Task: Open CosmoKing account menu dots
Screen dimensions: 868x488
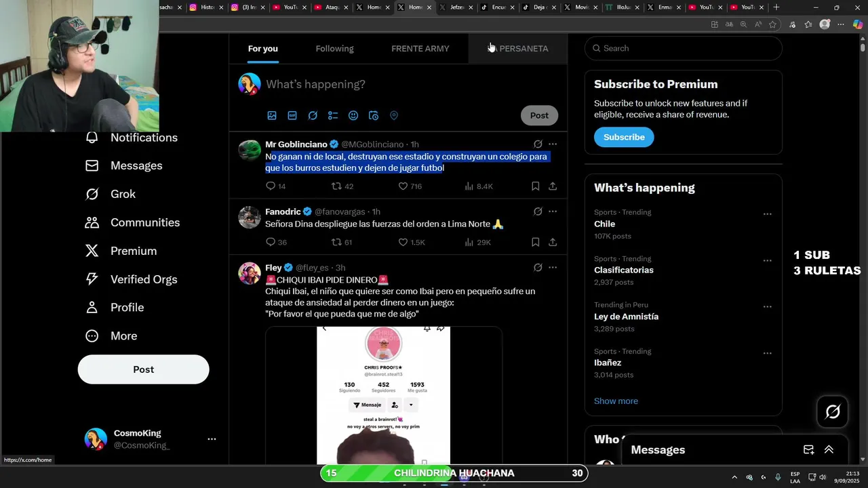Action: 212,439
